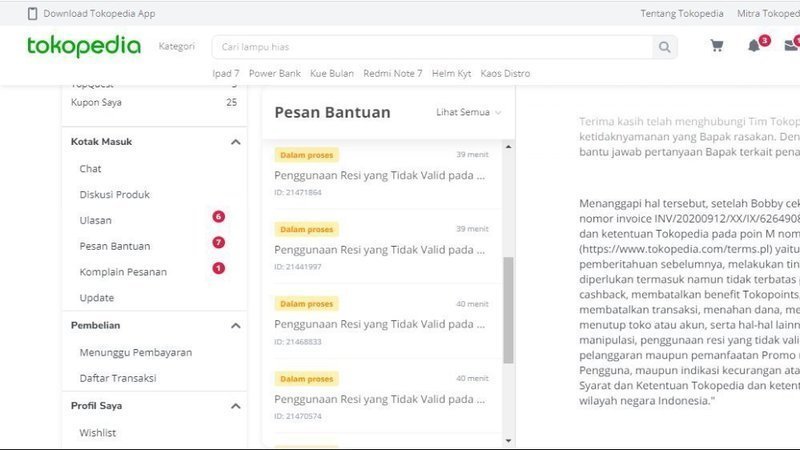The height and width of the screenshot is (450, 800).
Task: Open the Lihat Semua filter dropdown
Action: [x=468, y=112]
